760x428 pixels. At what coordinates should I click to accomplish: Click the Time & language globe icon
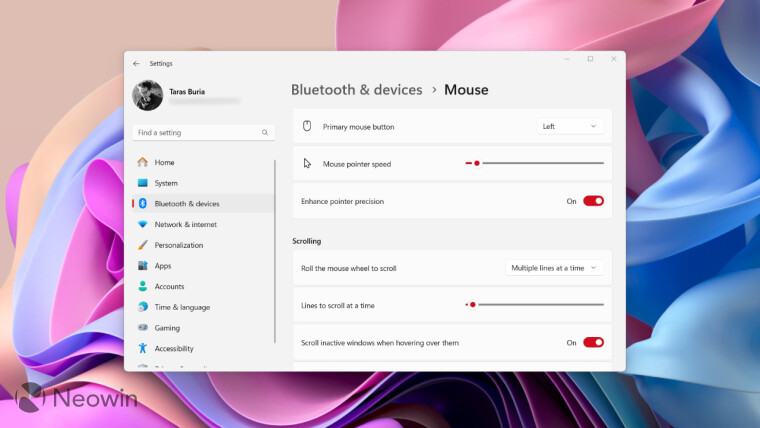142,307
